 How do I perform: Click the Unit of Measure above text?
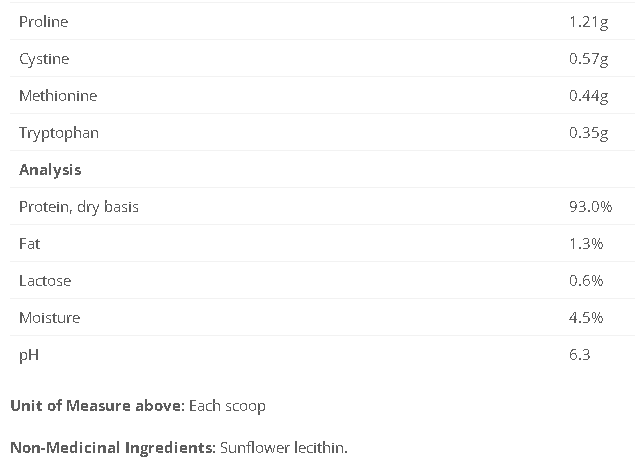click(x=97, y=406)
